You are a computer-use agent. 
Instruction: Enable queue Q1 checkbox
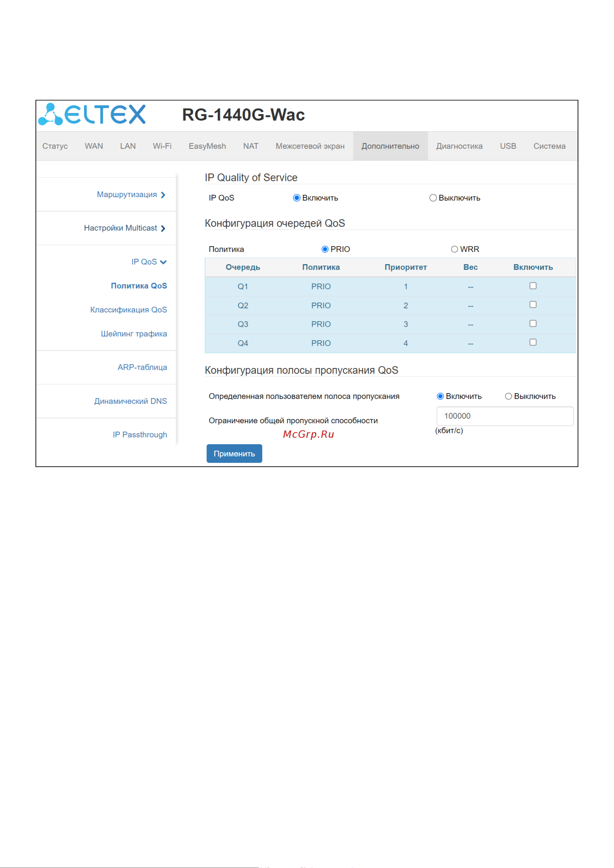click(x=533, y=286)
